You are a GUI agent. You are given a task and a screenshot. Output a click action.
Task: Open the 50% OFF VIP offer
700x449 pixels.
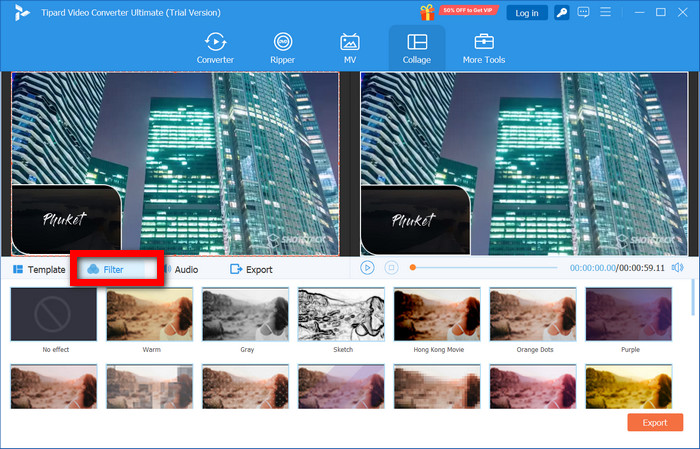[467, 10]
